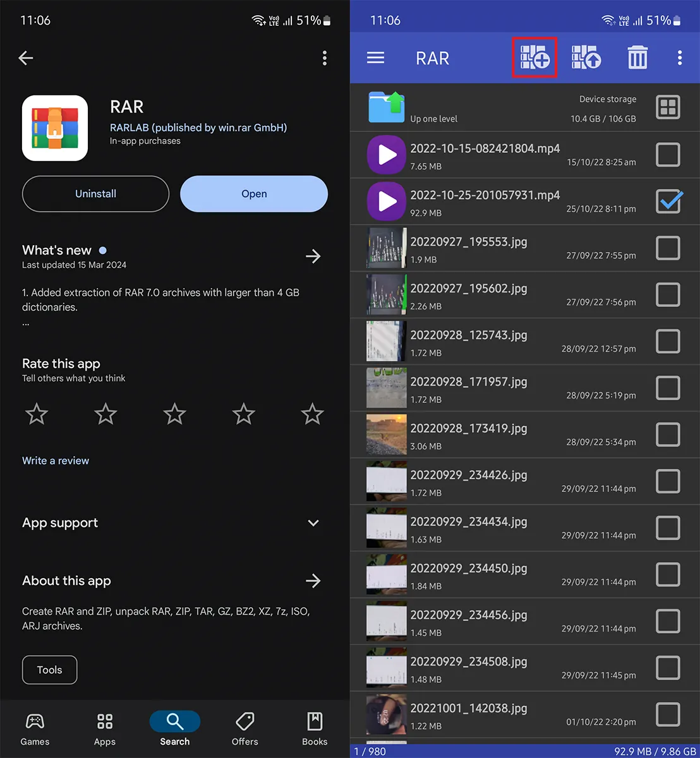Open RARLAB developer page link
700x758 pixels.
click(198, 128)
